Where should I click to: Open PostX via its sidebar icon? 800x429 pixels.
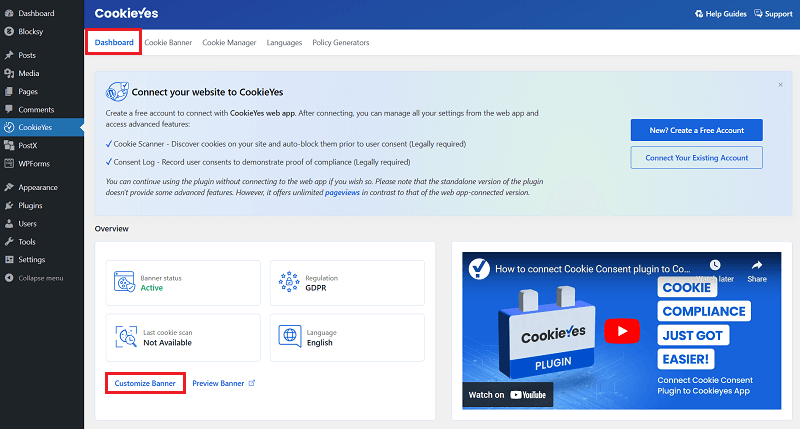tap(9, 145)
